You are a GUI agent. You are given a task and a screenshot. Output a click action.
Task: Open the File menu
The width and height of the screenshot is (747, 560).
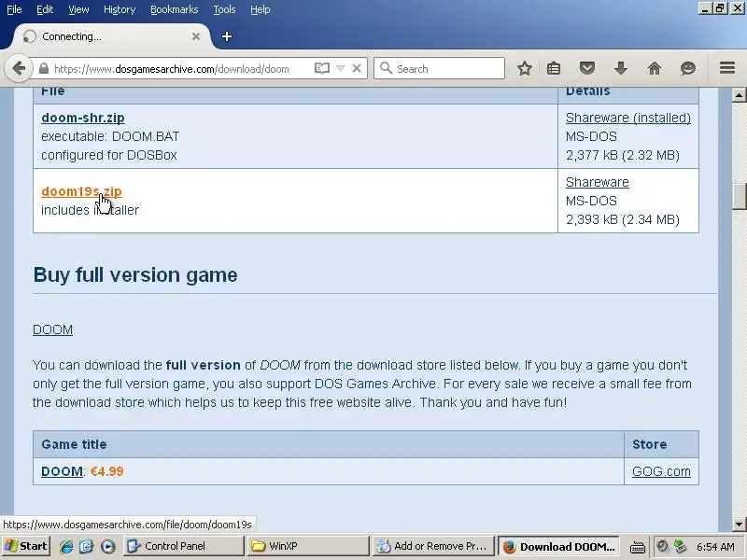coord(14,9)
